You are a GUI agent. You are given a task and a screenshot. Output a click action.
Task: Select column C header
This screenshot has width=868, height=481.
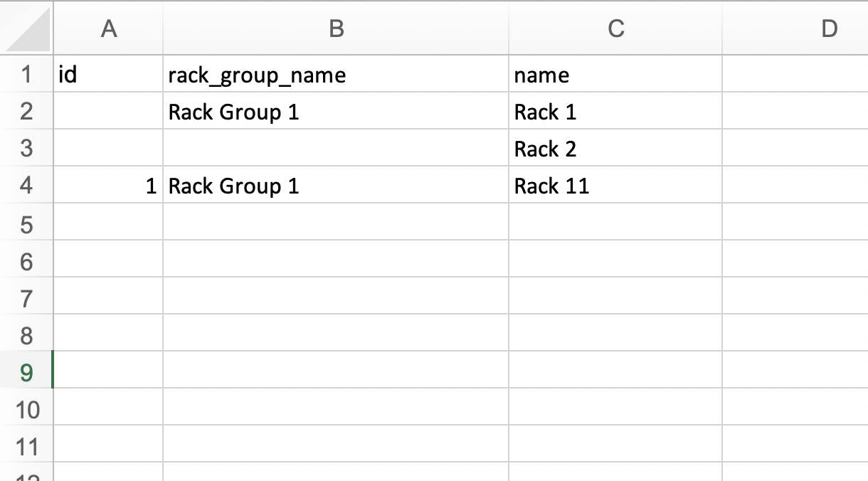coord(615,28)
